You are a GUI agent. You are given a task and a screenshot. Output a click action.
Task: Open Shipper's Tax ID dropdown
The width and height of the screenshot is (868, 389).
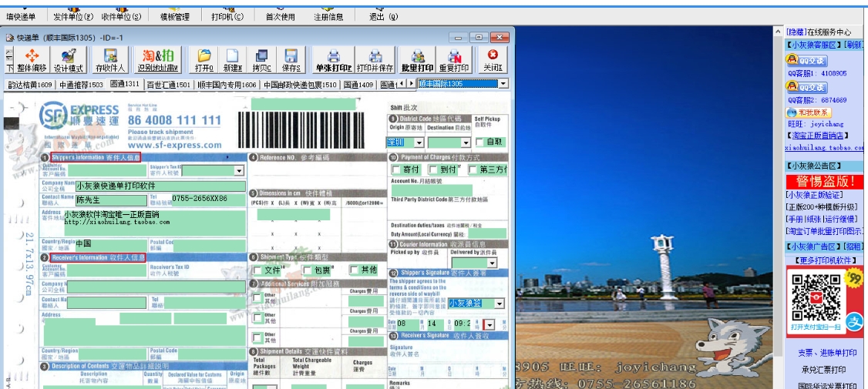click(x=239, y=171)
